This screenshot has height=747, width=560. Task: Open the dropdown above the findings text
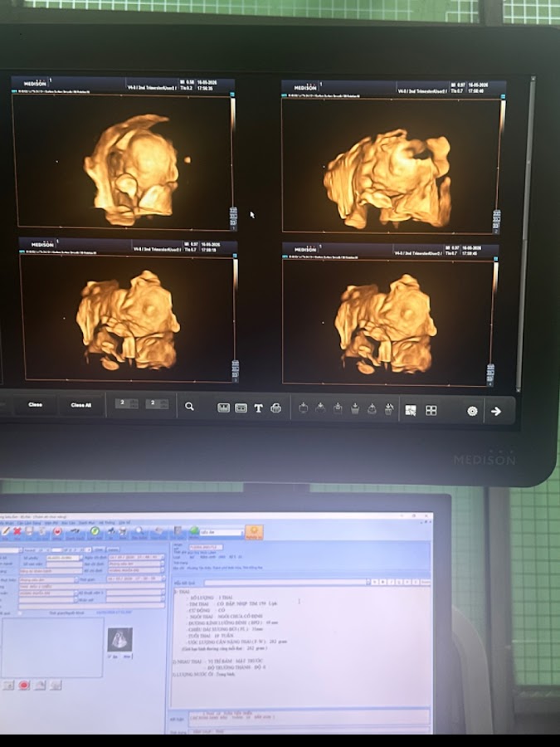click(287, 582)
